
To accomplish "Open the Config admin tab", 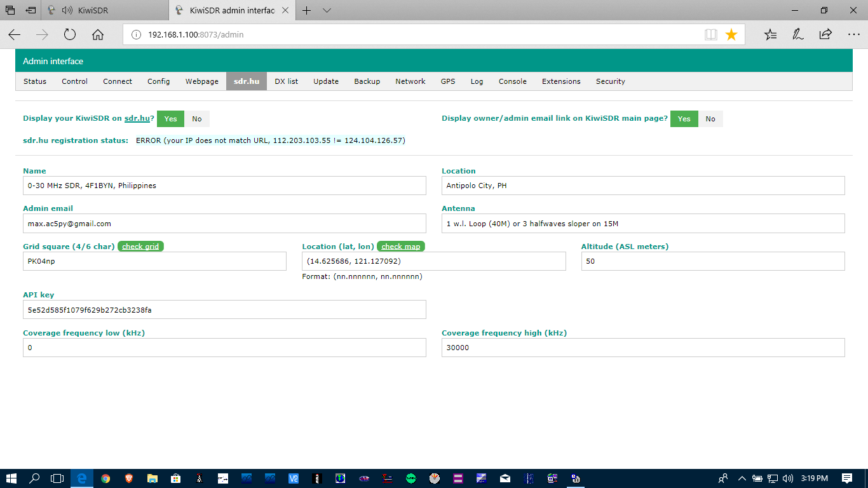I will [159, 81].
